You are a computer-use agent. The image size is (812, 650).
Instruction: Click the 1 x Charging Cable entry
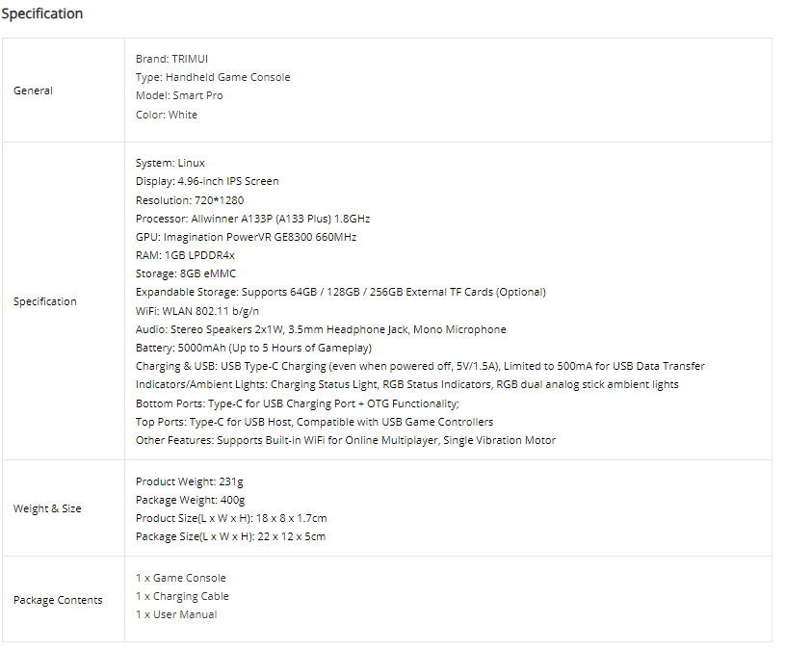click(182, 597)
